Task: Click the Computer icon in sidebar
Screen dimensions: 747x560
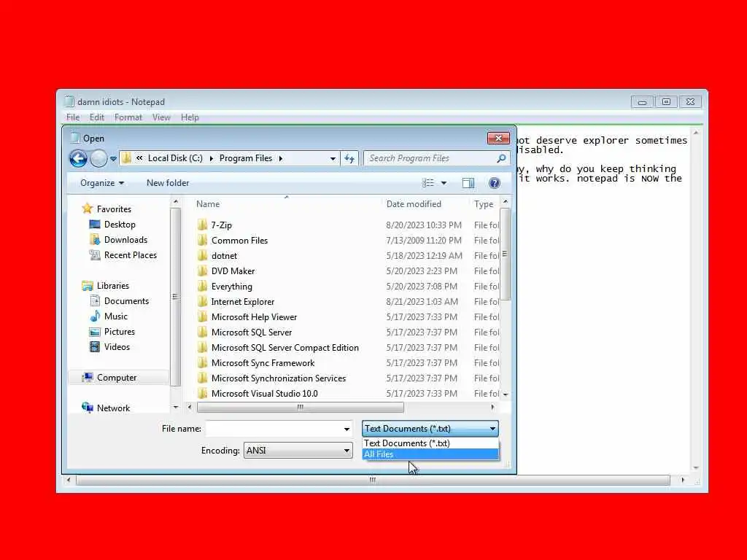Action: pos(88,377)
